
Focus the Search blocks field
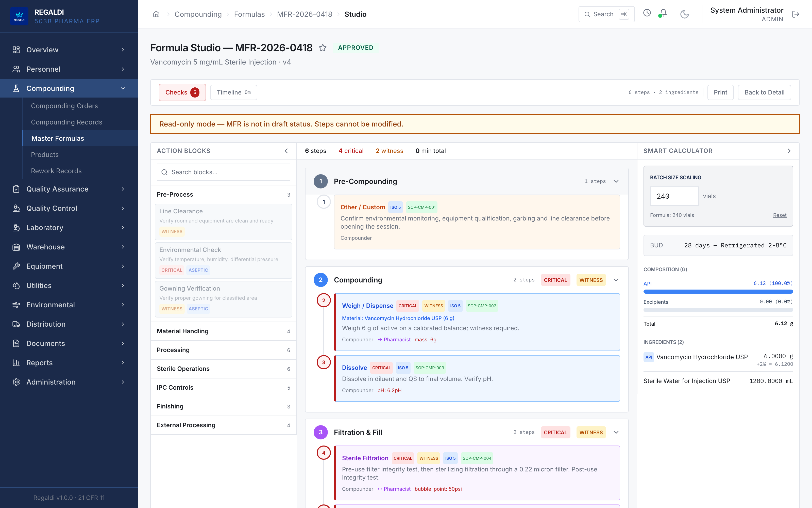pyautogui.click(x=224, y=172)
